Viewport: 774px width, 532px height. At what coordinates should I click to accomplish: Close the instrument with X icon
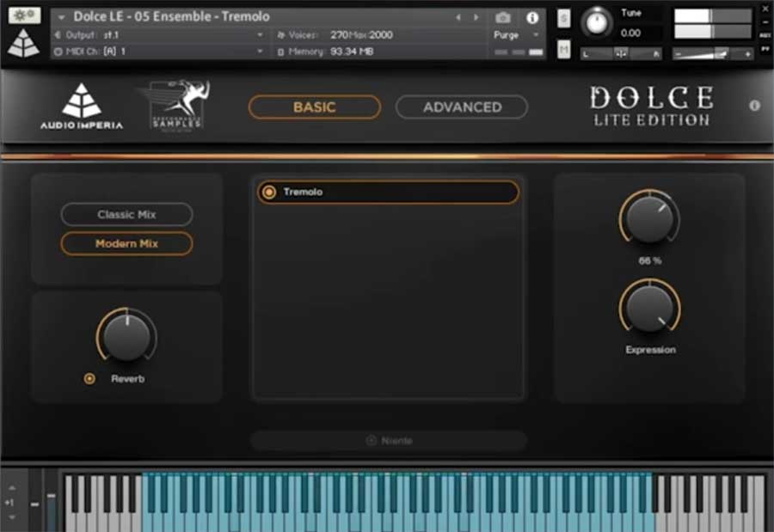coord(765,9)
